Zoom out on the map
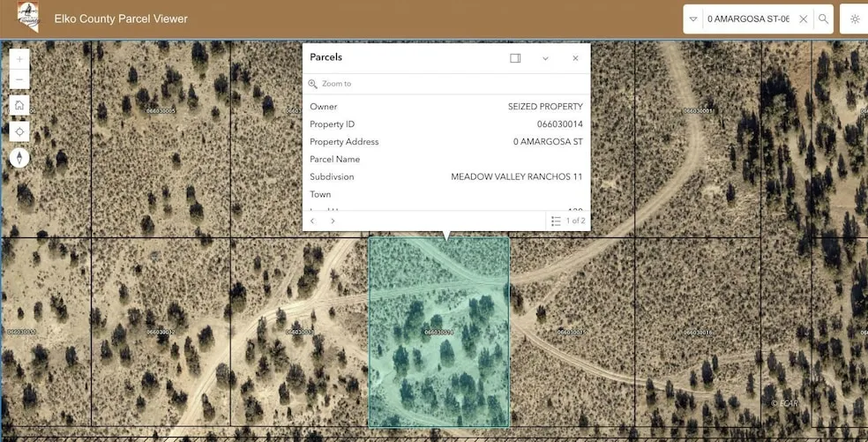The width and height of the screenshot is (868, 442). [x=19, y=80]
